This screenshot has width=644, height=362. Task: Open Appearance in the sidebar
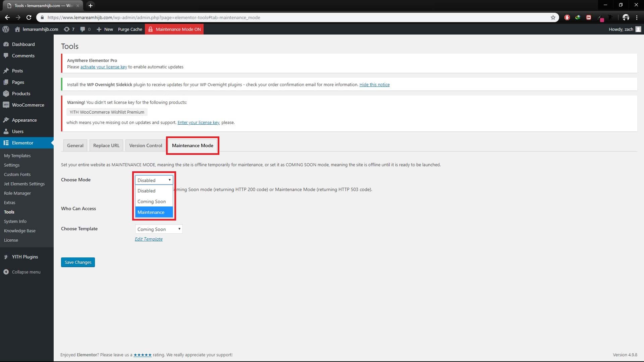coord(24,120)
